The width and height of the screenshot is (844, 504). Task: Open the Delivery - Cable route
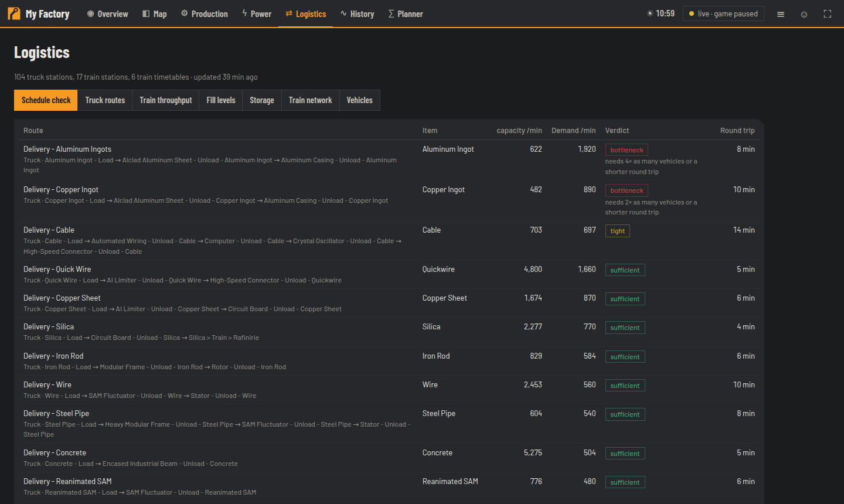point(49,230)
